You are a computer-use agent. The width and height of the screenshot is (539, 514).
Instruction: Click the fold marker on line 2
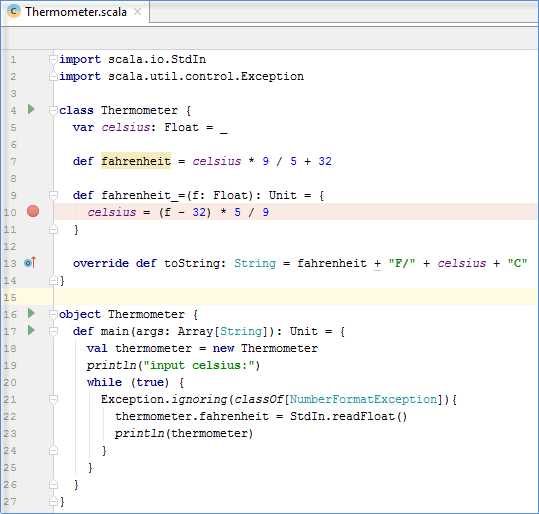pyautogui.click(x=53, y=76)
